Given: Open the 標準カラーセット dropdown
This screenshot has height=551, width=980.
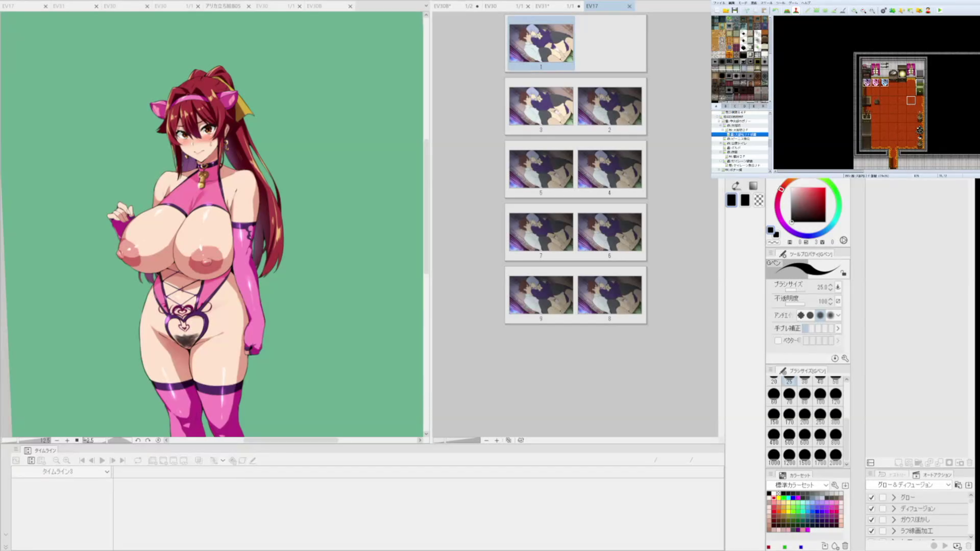Looking at the screenshot, I should coord(825,485).
